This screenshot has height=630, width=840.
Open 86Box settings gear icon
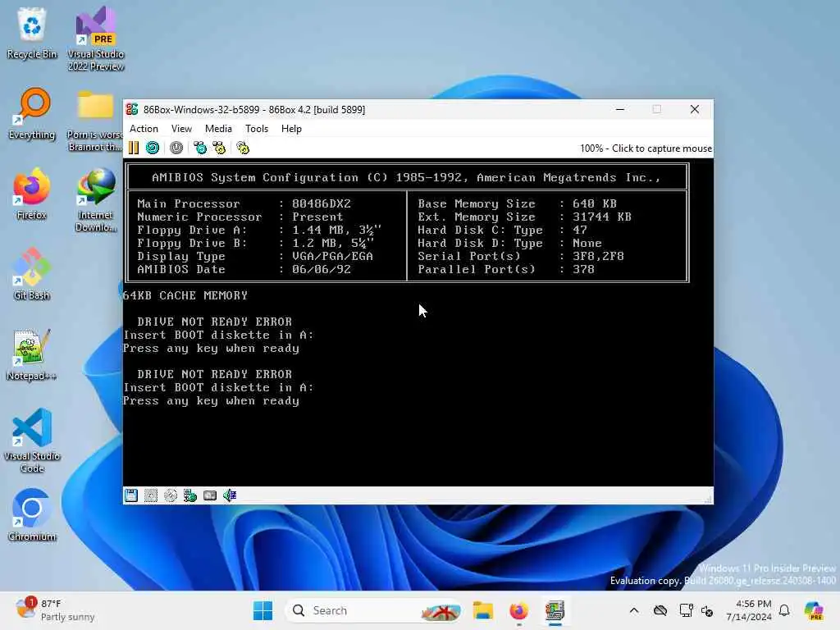(243, 148)
